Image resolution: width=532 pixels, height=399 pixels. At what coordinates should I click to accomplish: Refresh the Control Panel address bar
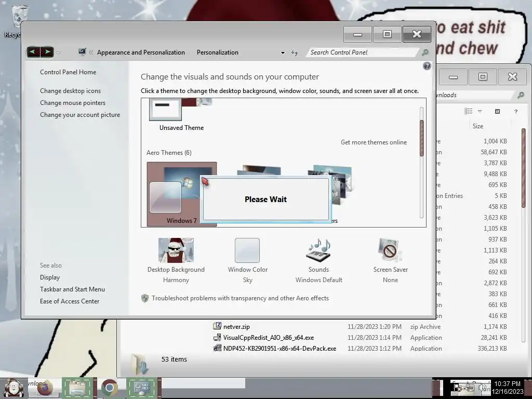pos(295,52)
